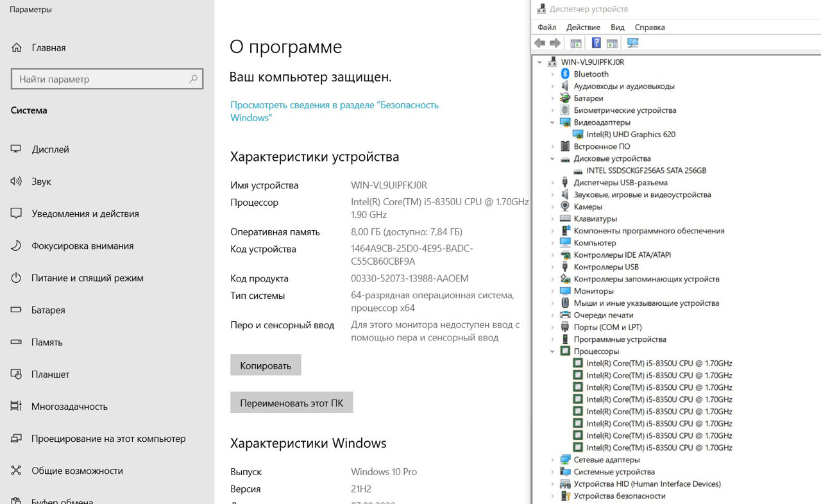The width and height of the screenshot is (821, 504).
Task: Click the Forward arrow in Device Manager toolbar
Action: (x=555, y=43)
